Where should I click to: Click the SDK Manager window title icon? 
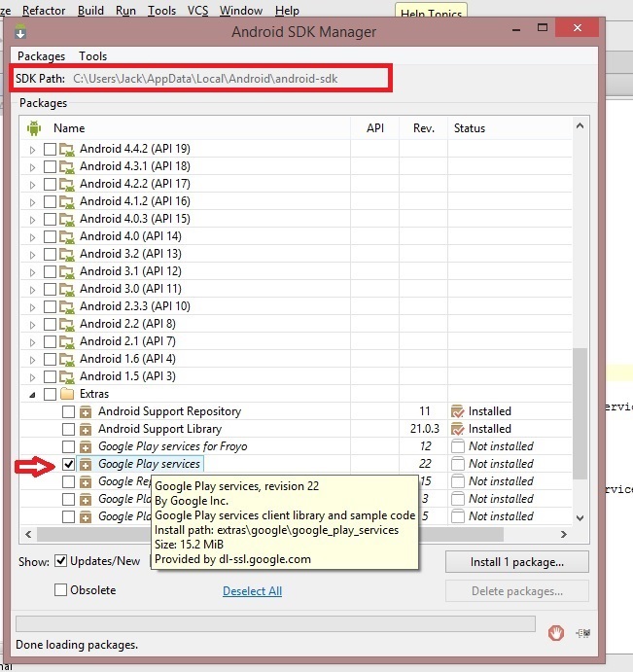[20, 32]
